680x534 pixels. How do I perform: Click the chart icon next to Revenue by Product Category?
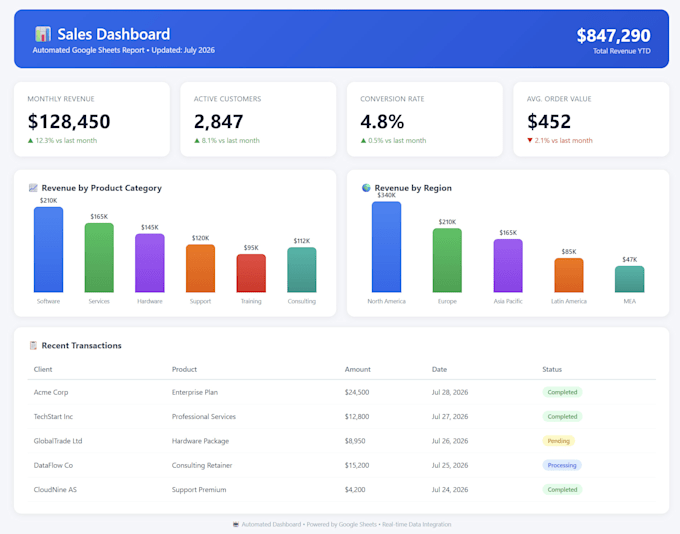(33, 188)
